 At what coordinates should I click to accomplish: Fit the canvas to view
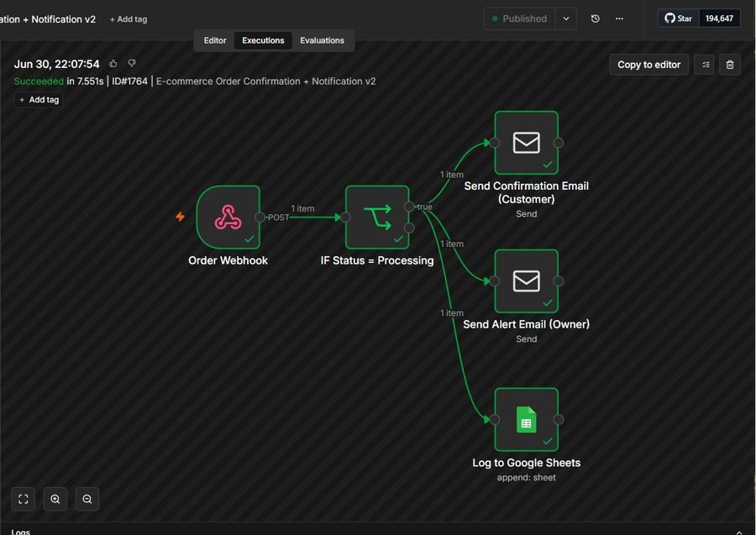pos(24,499)
